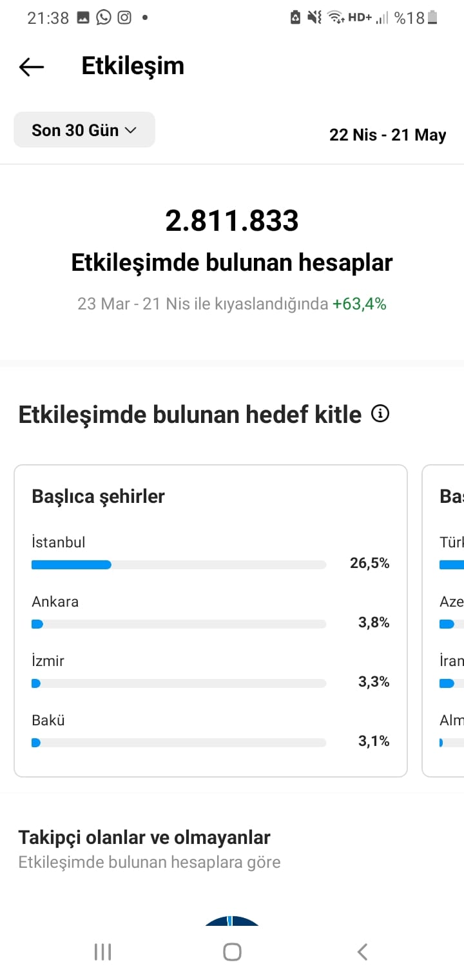
Task: Select the İstanbul 26,5% progress bar
Action: coord(179,565)
